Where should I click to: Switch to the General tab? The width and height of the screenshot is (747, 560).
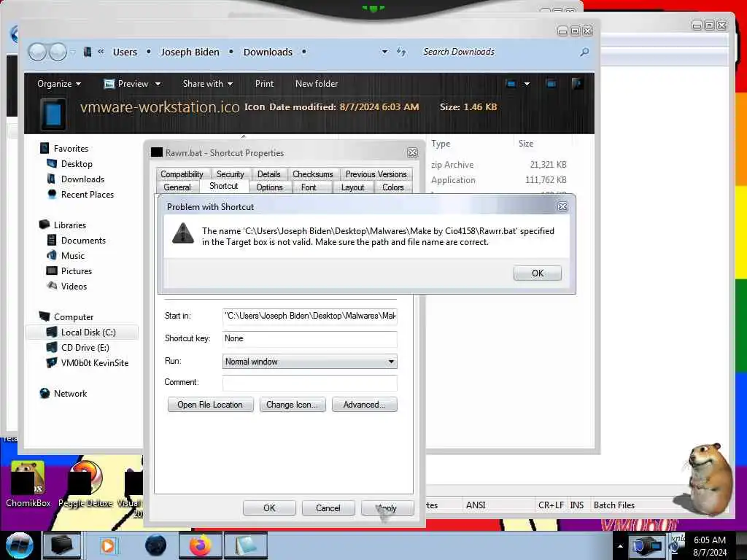(x=177, y=187)
